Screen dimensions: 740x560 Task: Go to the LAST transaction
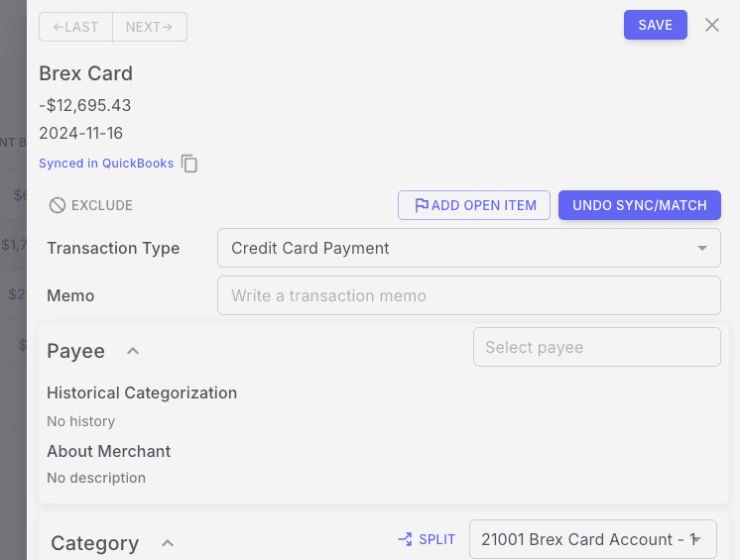point(76,27)
